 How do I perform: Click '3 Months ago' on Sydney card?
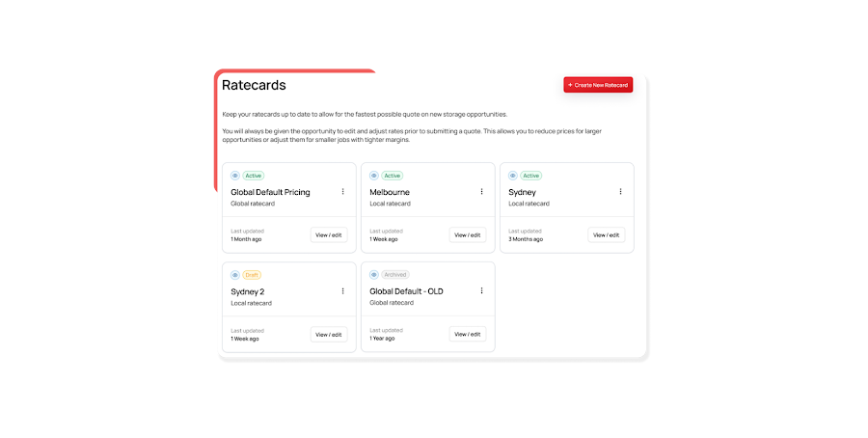(526, 239)
